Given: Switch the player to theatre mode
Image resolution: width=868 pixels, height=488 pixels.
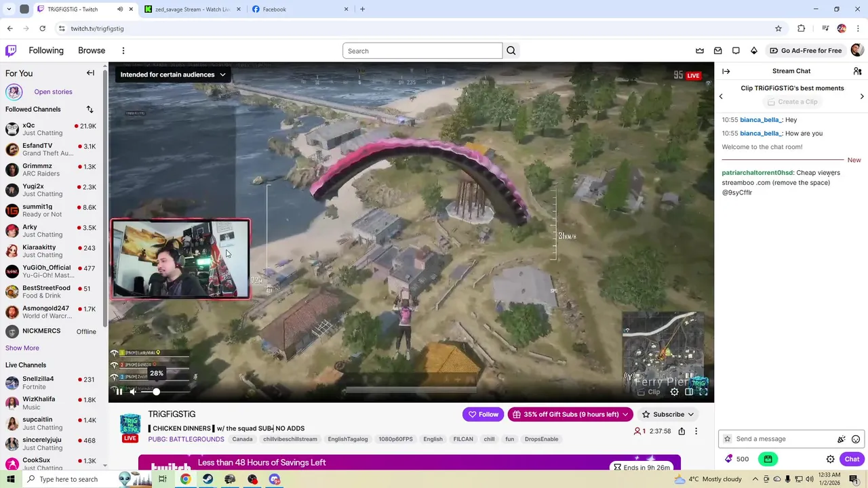Looking at the screenshot, I should point(689,392).
